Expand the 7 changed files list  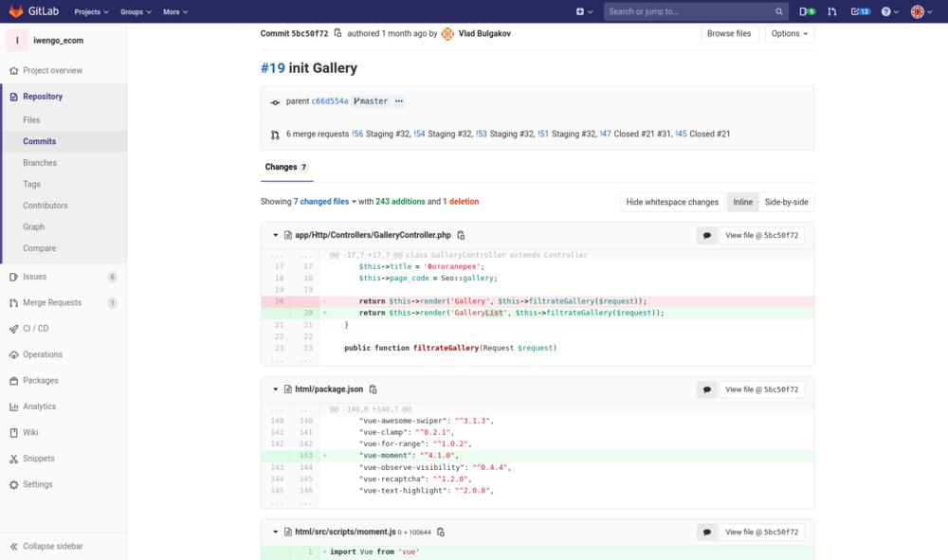pos(325,202)
